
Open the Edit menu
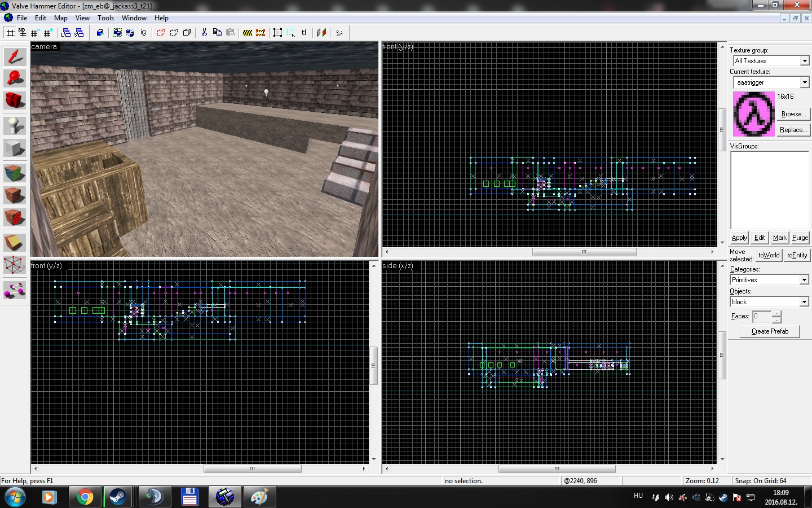pyautogui.click(x=41, y=18)
